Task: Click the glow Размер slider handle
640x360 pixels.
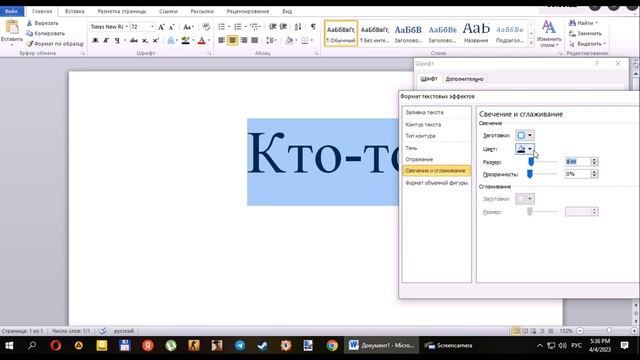Action: click(x=531, y=162)
